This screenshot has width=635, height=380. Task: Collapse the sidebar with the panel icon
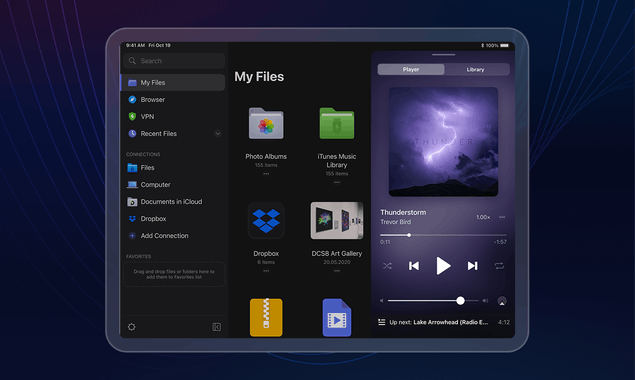pos(217,327)
